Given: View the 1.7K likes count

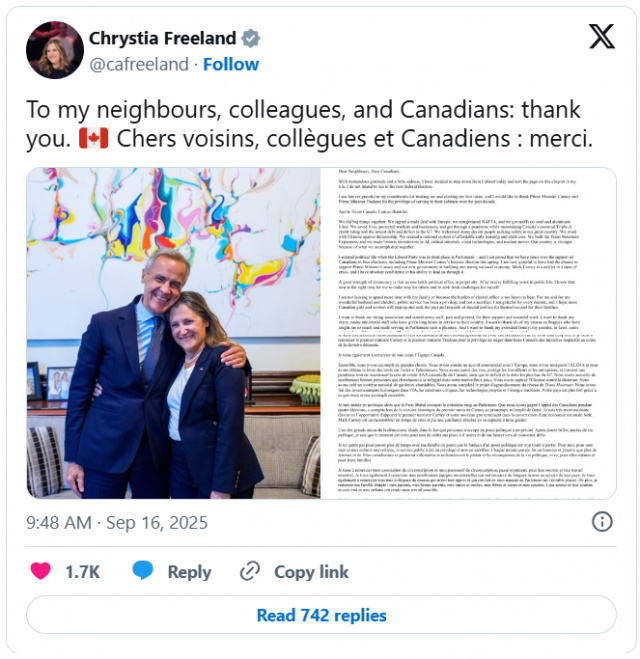Looking at the screenshot, I should coord(82,572).
